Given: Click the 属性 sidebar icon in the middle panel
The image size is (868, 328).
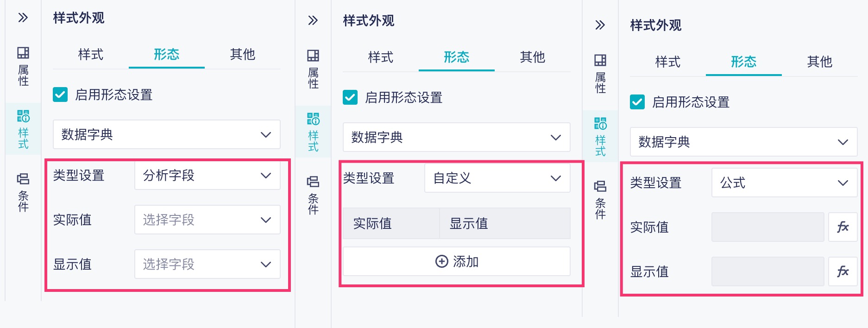Looking at the screenshot, I should coord(313,69).
